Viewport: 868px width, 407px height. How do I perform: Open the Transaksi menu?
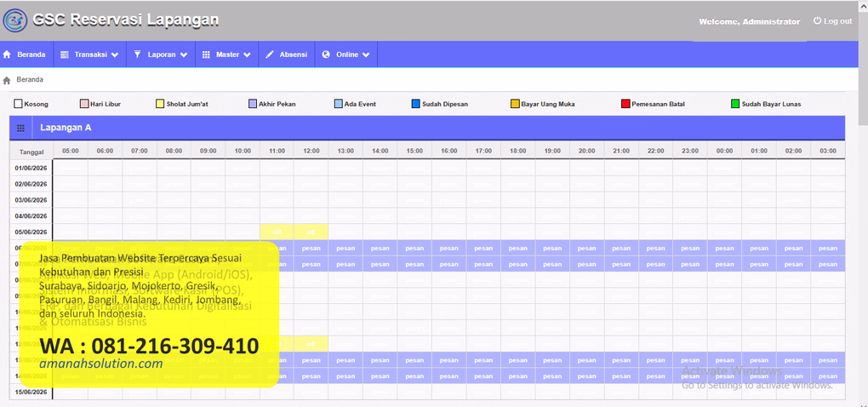tap(89, 54)
